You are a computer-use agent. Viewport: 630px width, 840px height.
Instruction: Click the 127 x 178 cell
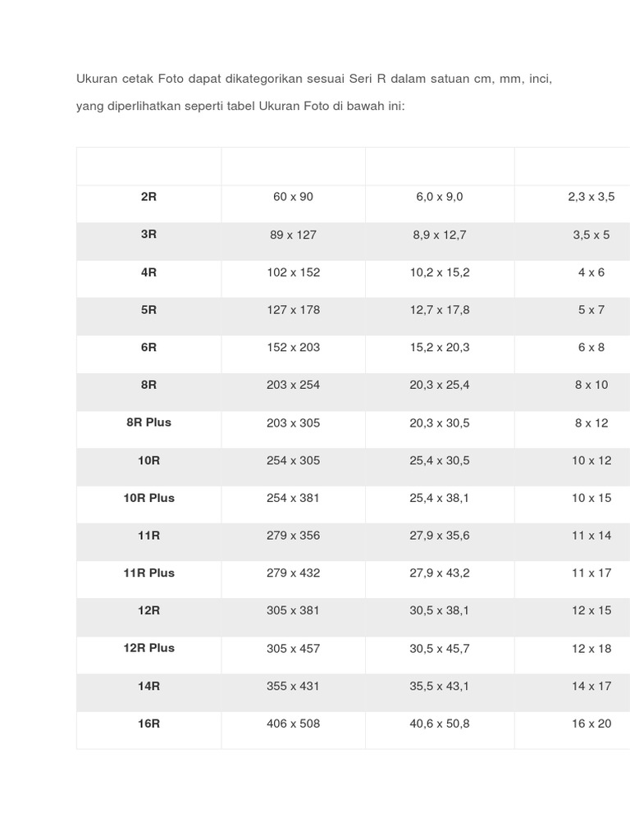coord(293,310)
